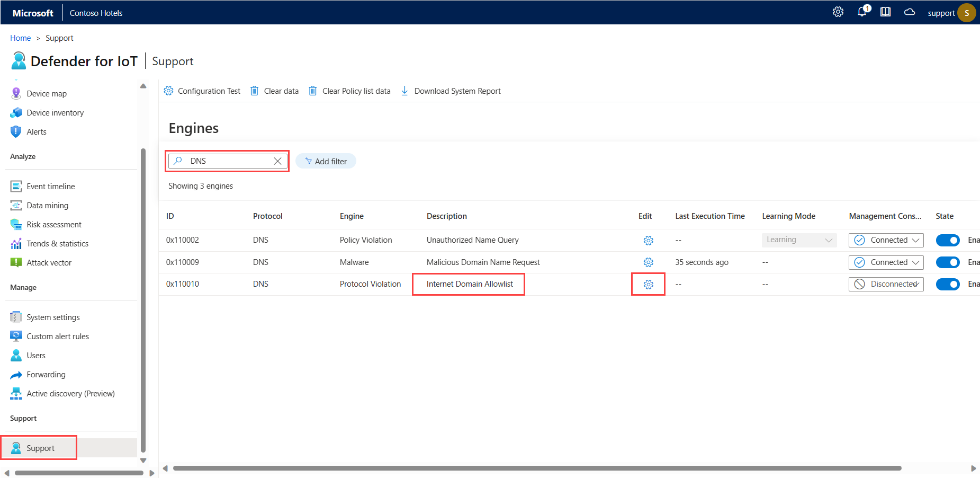Click the Custom alert rules icon
The height and width of the screenshot is (478, 980).
(16, 336)
